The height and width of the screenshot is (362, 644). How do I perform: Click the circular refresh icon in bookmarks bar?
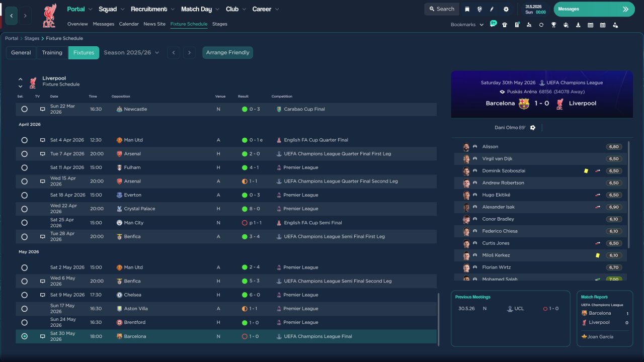[x=541, y=25]
